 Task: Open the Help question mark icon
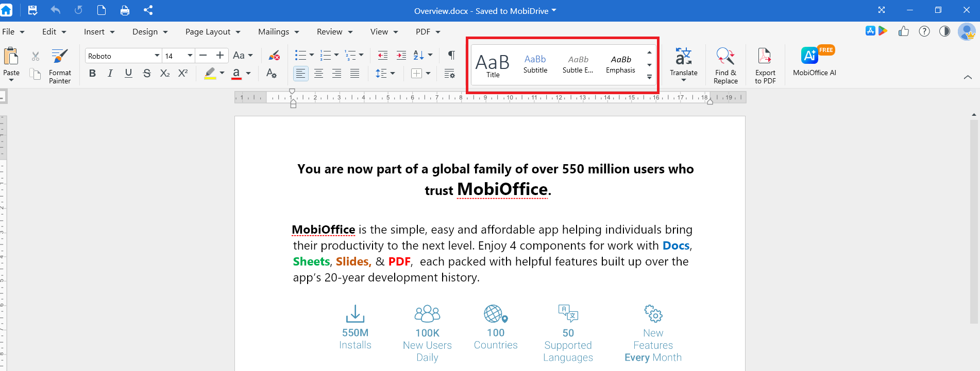(924, 31)
